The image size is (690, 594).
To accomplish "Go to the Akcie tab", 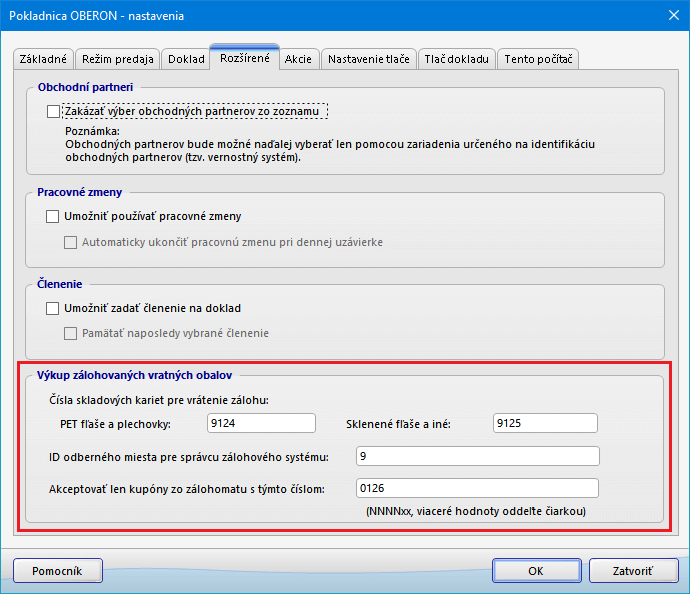I will click(x=298, y=59).
